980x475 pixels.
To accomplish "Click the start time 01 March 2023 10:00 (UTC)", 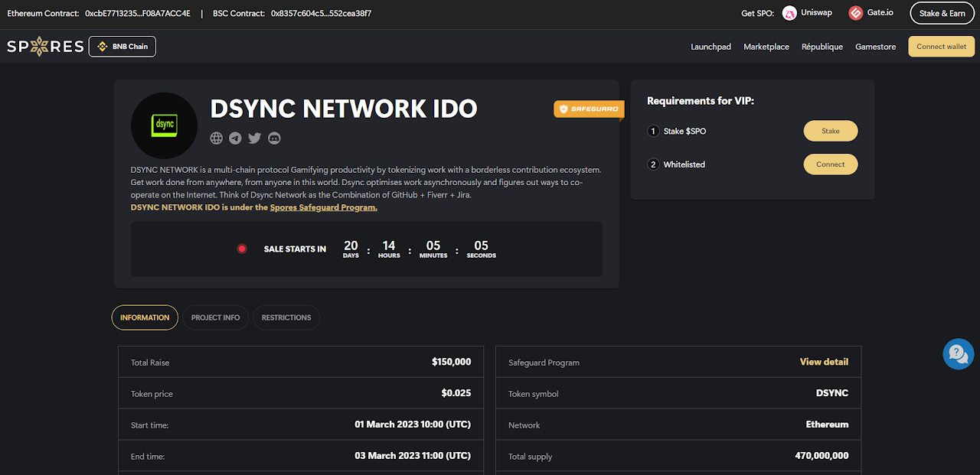I will click(413, 425).
